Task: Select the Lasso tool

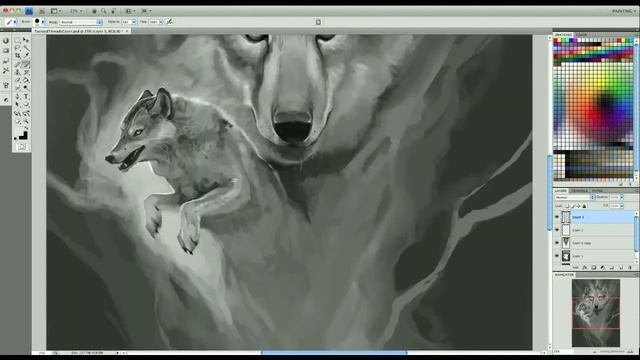Action: [x=18, y=48]
